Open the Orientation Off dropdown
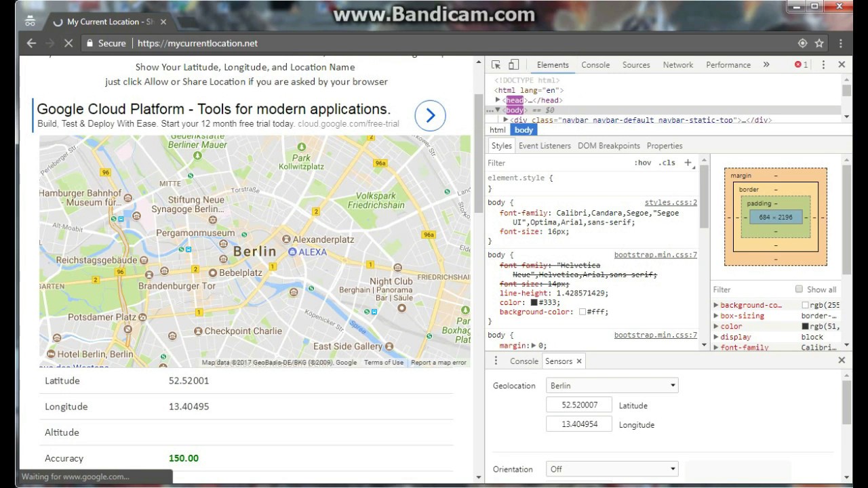This screenshot has height=488, width=868. pos(612,469)
